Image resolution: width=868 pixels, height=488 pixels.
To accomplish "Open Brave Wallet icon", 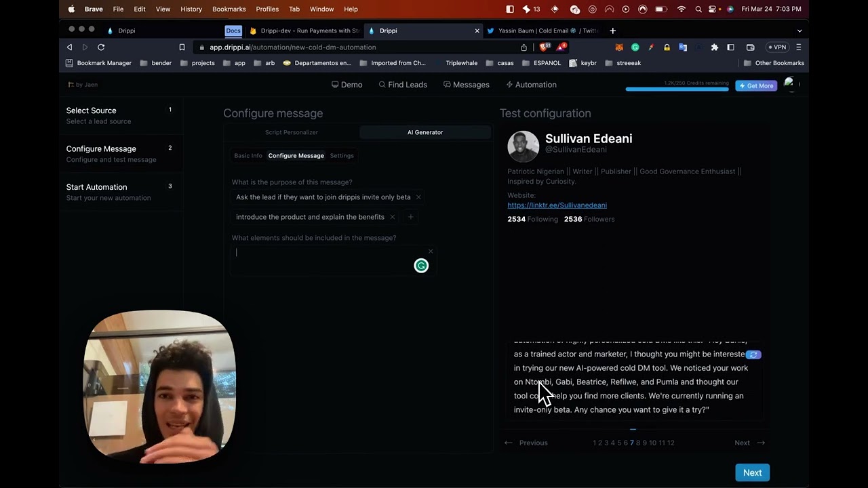I will point(751,47).
